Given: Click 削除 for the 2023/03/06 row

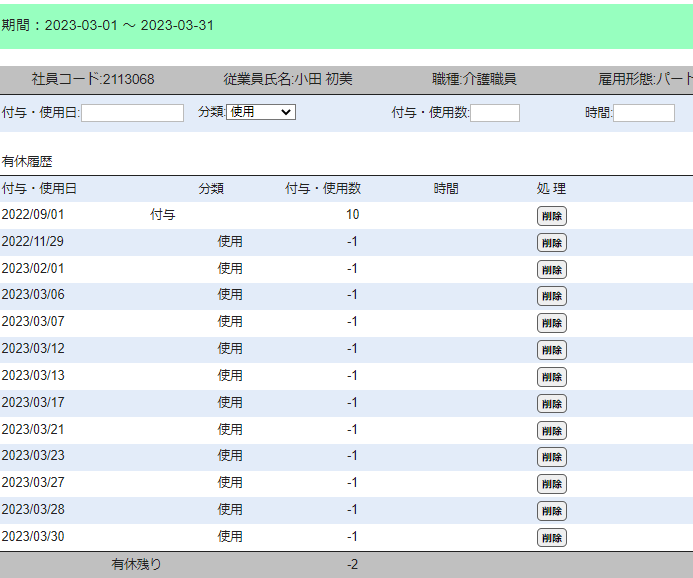Looking at the screenshot, I should pos(551,296).
